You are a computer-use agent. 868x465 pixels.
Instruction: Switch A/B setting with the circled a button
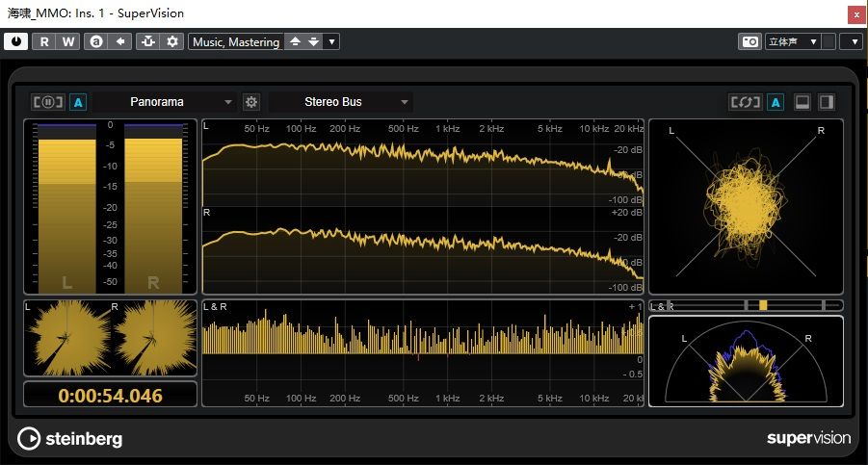click(95, 41)
